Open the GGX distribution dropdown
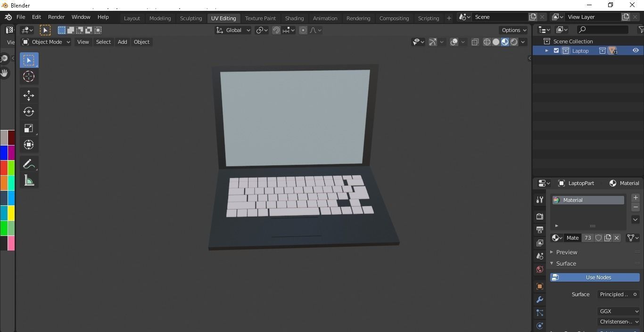Screen dimensions: 644x332 619,311
